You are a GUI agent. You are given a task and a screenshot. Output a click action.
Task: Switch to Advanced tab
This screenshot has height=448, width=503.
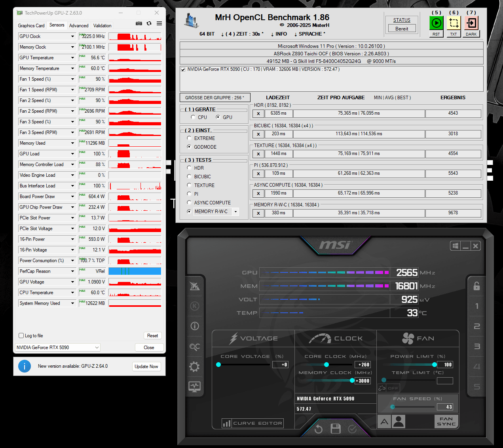click(x=79, y=26)
